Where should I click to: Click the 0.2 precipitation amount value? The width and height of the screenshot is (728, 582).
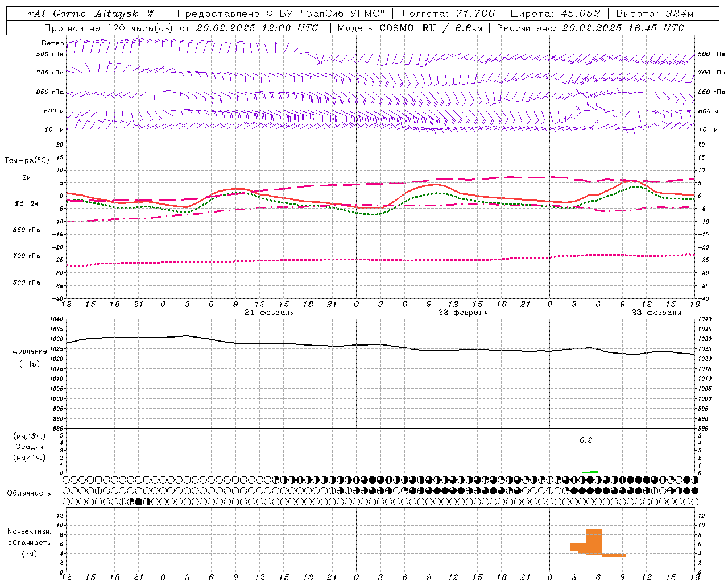[586, 440]
